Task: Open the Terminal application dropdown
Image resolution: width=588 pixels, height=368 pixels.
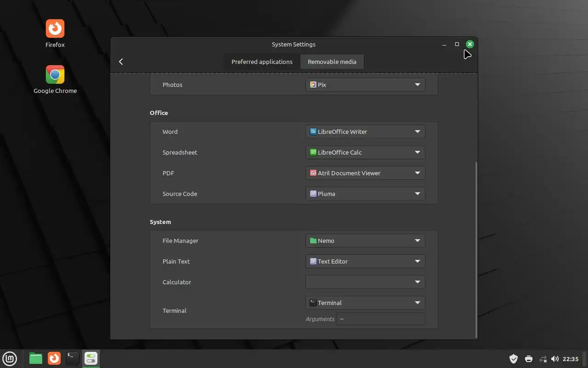Action: [x=365, y=303]
